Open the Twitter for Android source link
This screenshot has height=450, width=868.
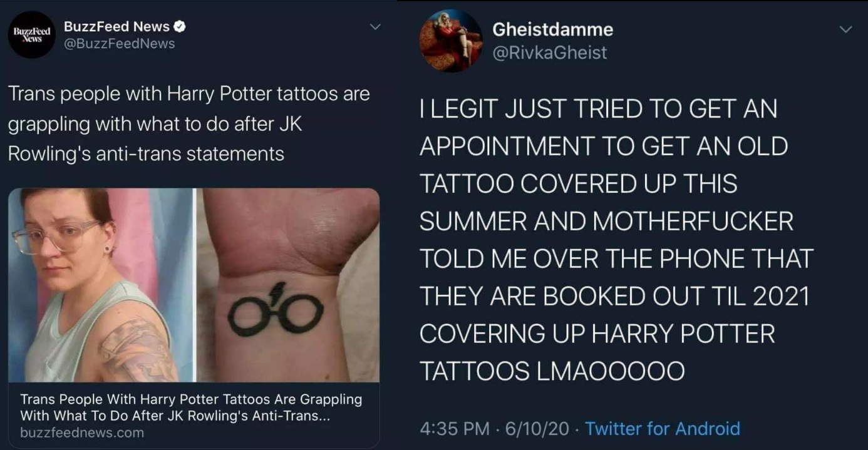[x=663, y=429]
